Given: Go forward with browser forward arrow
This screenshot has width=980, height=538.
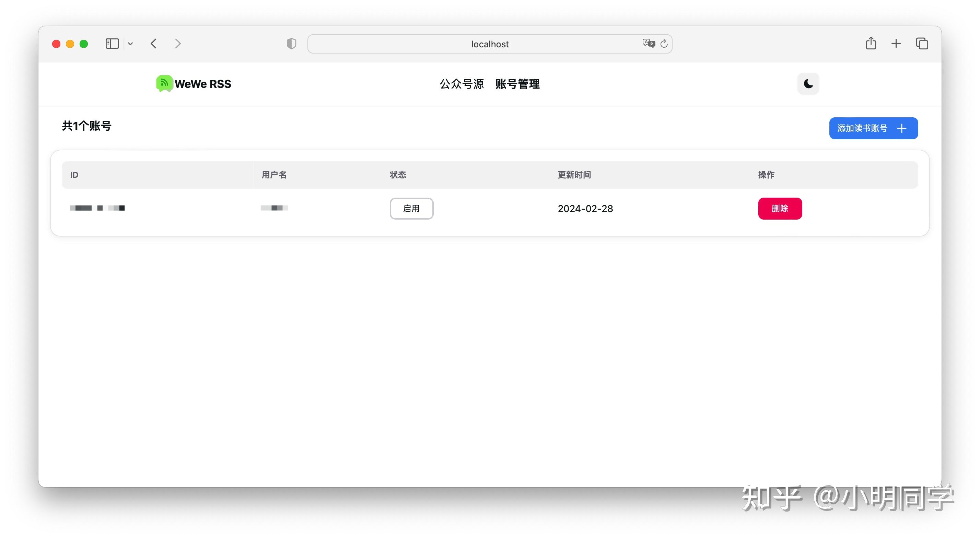Looking at the screenshot, I should point(178,44).
